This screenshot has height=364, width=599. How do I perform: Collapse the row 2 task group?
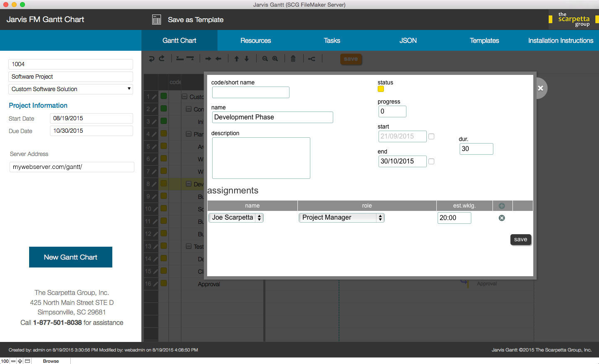point(188,109)
